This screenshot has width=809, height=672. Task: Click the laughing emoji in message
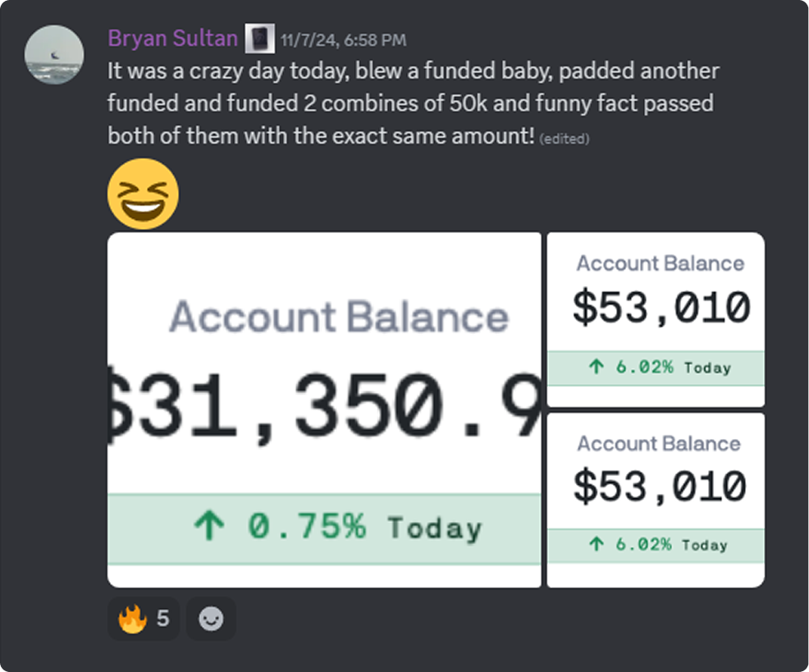pos(144,194)
